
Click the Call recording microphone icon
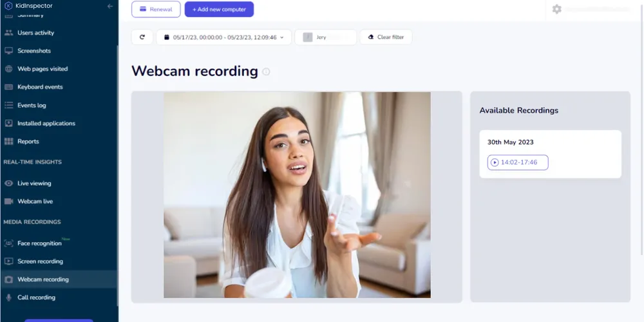click(9, 298)
